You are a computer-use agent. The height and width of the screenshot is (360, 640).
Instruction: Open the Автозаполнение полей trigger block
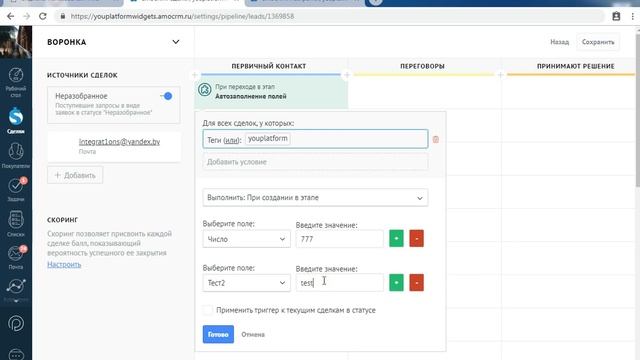click(x=271, y=92)
